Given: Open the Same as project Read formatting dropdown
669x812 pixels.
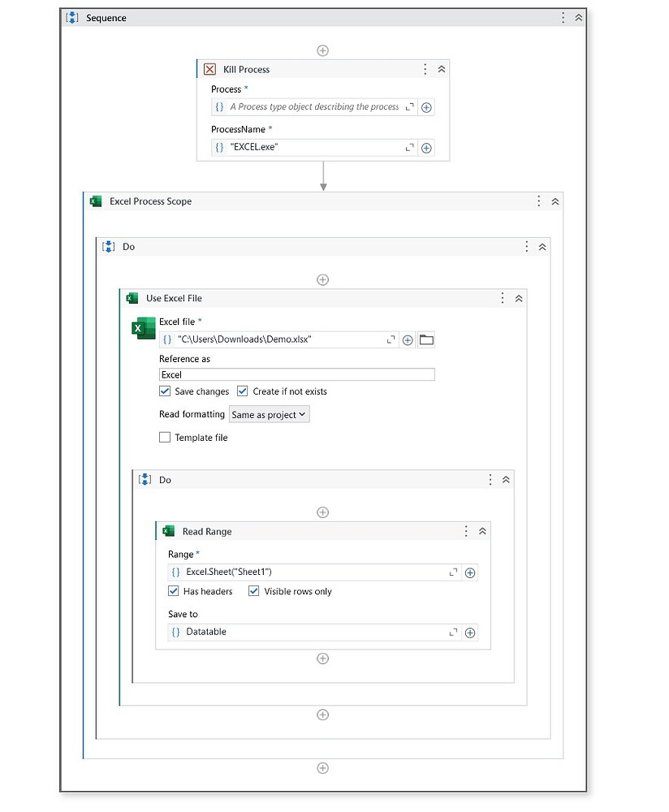Looking at the screenshot, I should click(268, 414).
